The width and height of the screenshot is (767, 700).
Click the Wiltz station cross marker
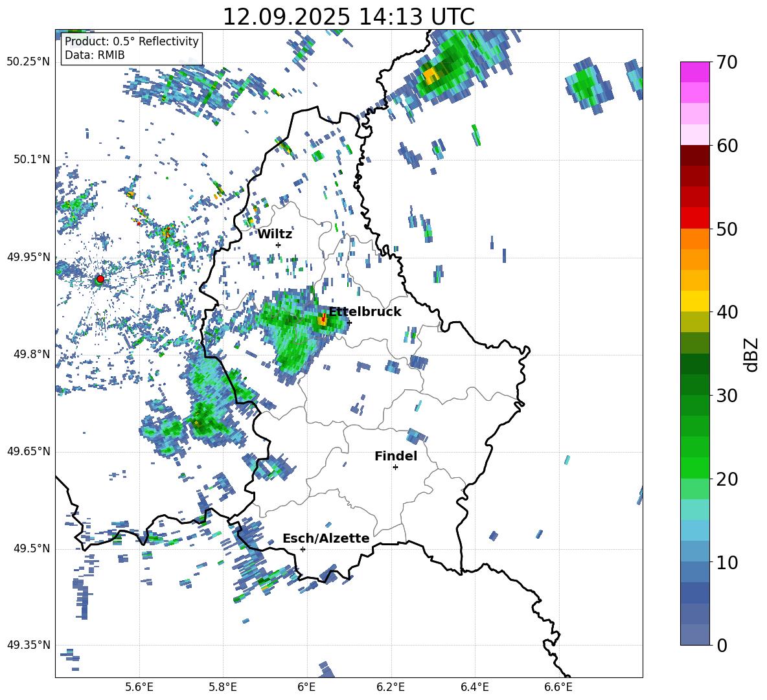click(279, 245)
